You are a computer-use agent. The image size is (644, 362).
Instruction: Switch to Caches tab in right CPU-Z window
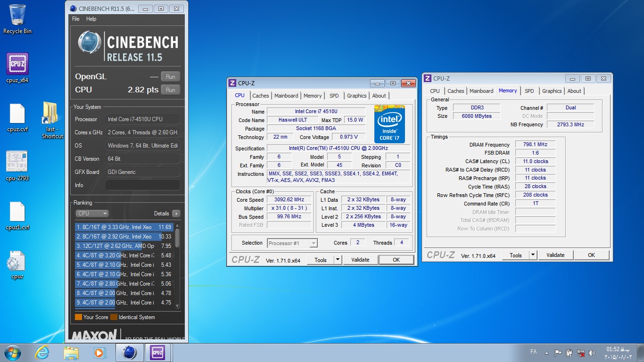(x=456, y=91)
